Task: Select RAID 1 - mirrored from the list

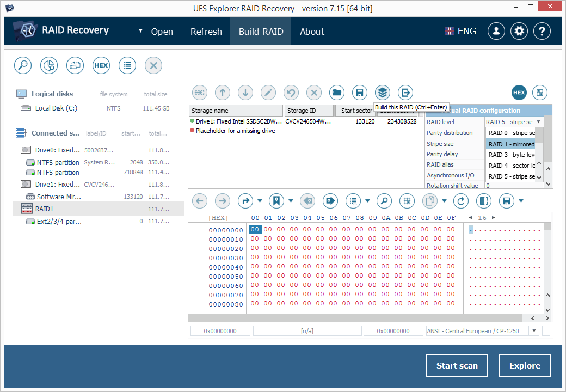Action: coord(512,144)
